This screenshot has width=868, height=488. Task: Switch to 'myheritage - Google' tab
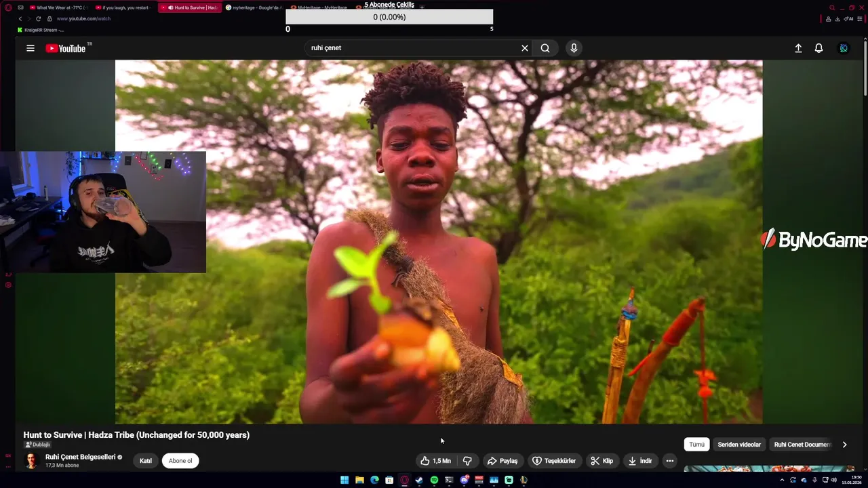(x=254, y=7)
